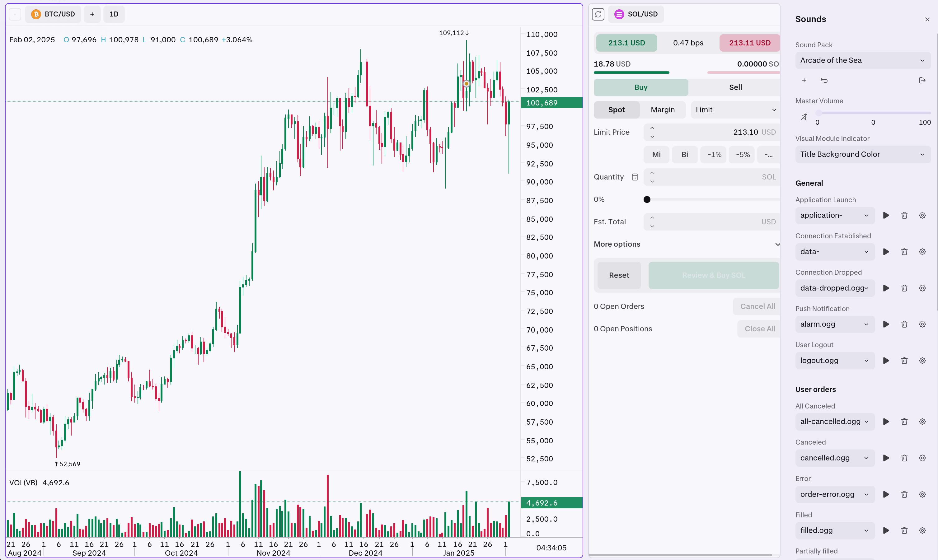The width and height of the screenshot is (938, 560).
Task: Toggle the -1% limit price adjustment
Action: pyautogui.click(x=713, y=154)
